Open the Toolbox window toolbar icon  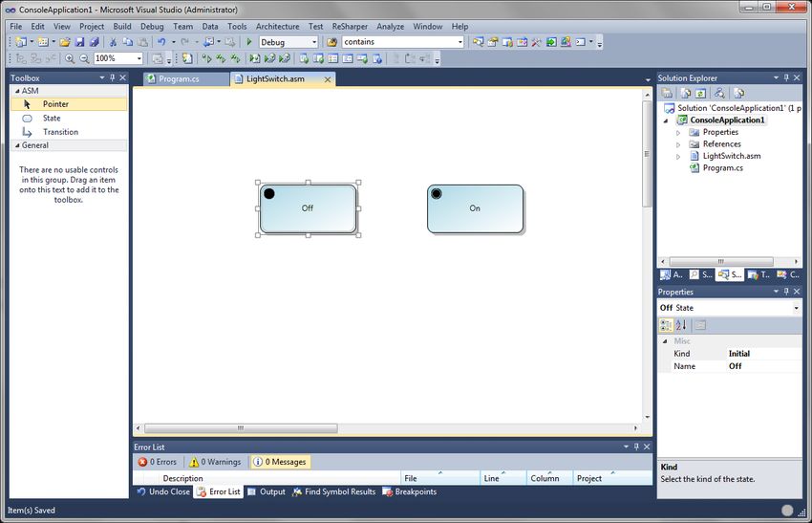click(x=537, y=42)
